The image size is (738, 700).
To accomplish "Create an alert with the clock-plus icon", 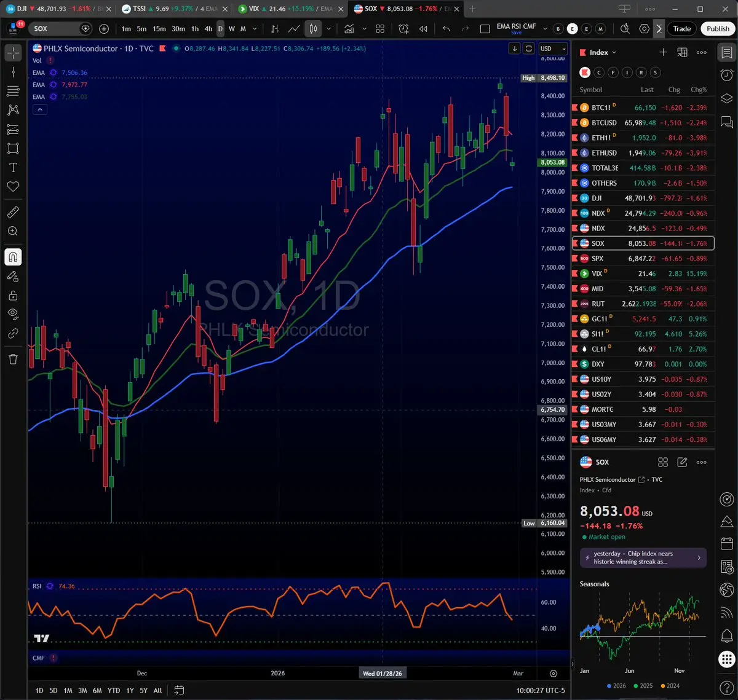I will (x=403, y=29).
